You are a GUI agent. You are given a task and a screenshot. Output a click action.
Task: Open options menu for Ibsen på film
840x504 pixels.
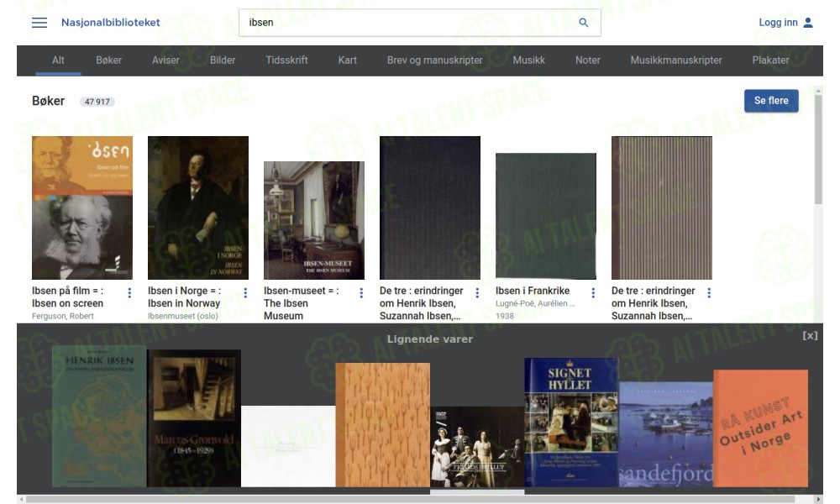coord(129,293)
